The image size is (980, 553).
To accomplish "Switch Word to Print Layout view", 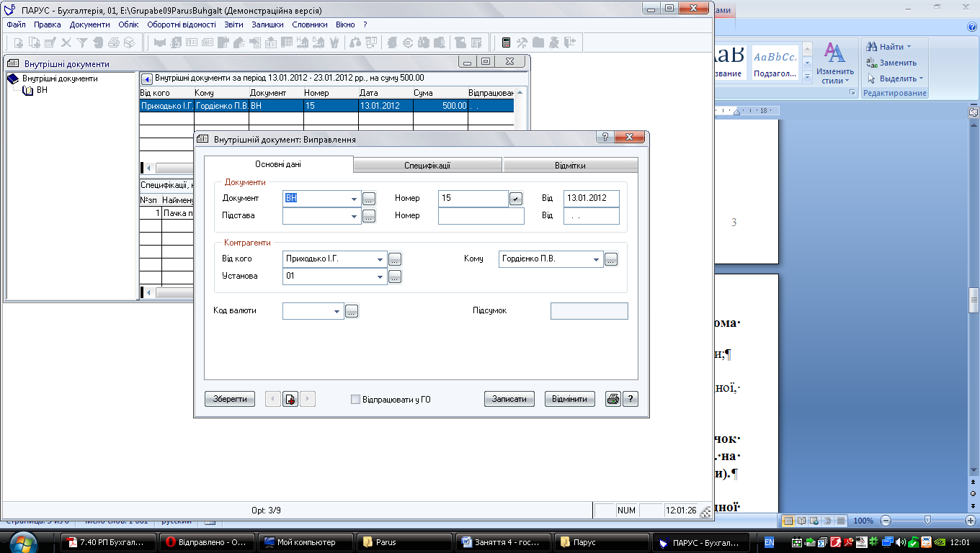I will [788, 521].
